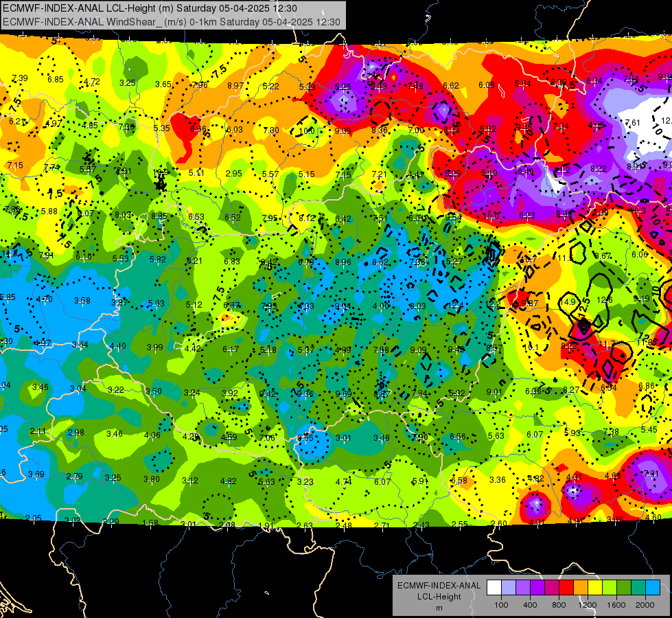Screen dimensions: 672x618
Task: Click the unit label "m" in legend
Action: coord(439,608)
